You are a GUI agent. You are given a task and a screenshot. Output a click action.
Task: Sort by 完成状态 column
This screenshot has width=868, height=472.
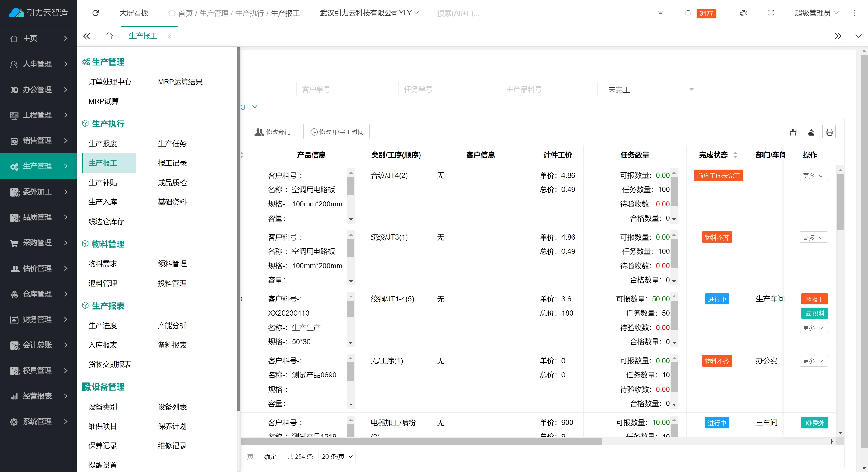(x=735, y=155)
